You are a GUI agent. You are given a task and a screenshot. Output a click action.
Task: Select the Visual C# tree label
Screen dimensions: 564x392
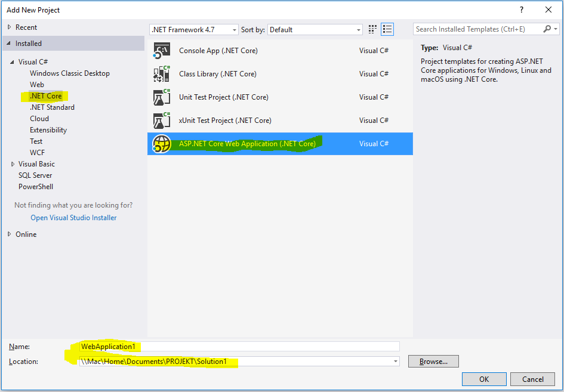pyautogui.click(x=33, y=62)
